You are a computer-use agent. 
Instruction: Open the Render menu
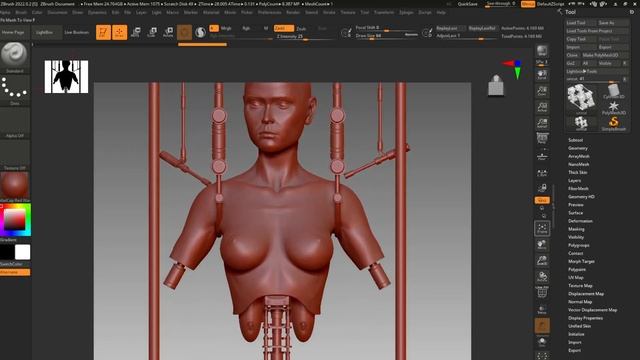point(293,12)
